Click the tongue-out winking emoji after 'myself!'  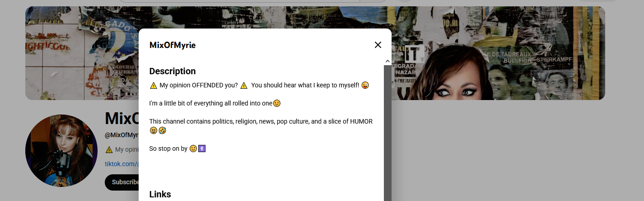point(365,85)
